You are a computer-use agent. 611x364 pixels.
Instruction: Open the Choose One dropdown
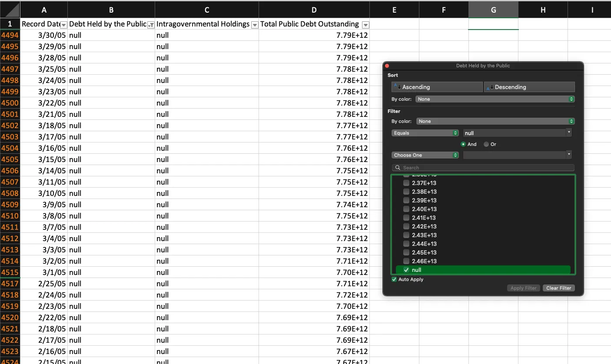click(425, 155)
